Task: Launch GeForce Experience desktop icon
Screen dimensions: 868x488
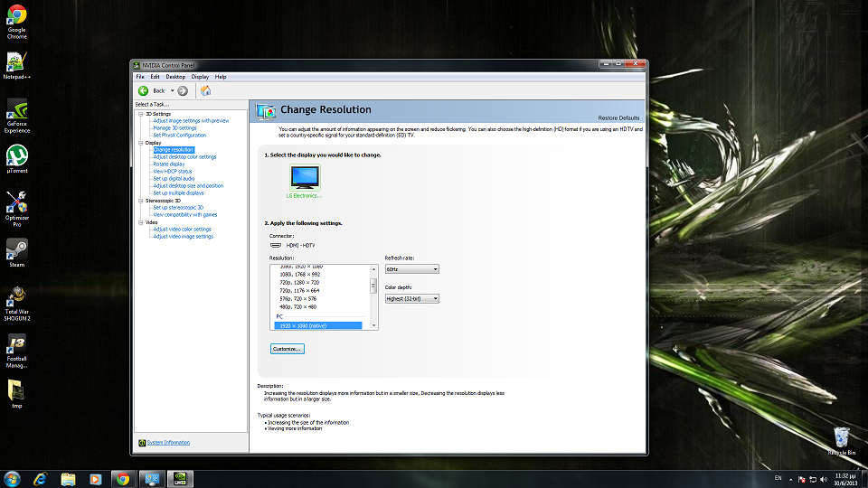Action: 16,117
